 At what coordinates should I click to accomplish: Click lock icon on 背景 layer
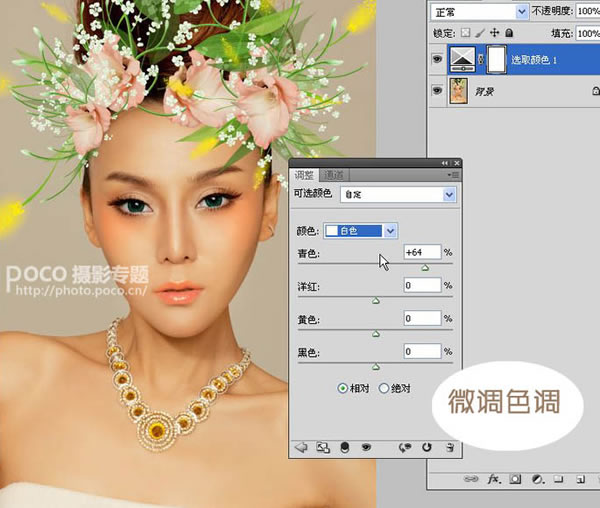pos(596,91)
